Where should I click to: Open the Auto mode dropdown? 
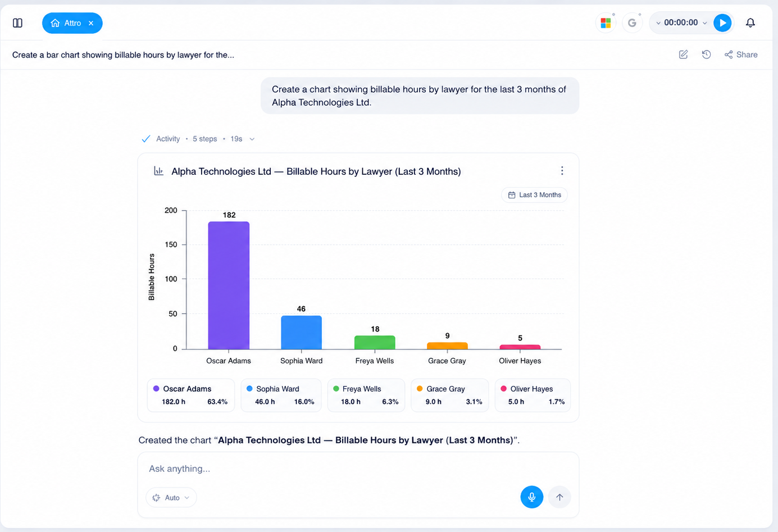pos(171,498)
